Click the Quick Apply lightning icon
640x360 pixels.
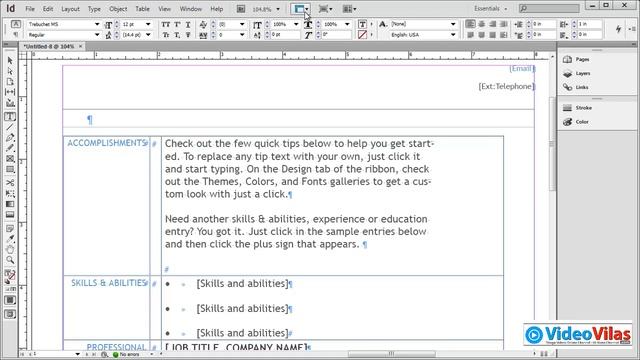[x=618, y=29]
